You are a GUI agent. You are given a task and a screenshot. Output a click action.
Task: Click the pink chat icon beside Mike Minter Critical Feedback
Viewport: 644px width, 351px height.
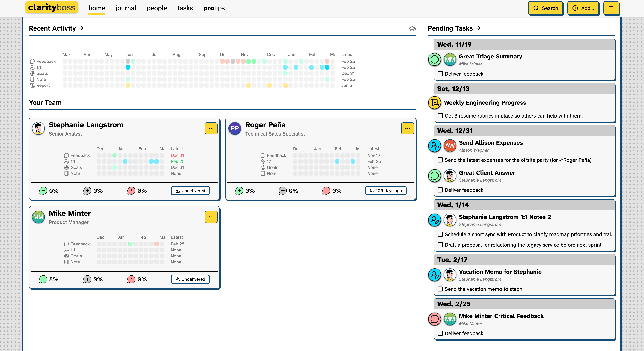434,319
